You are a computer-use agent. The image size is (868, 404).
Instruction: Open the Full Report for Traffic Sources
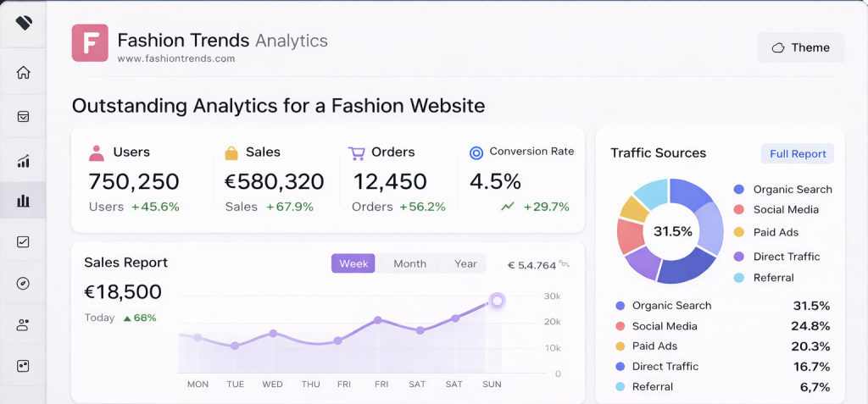(x=797, y=154)
